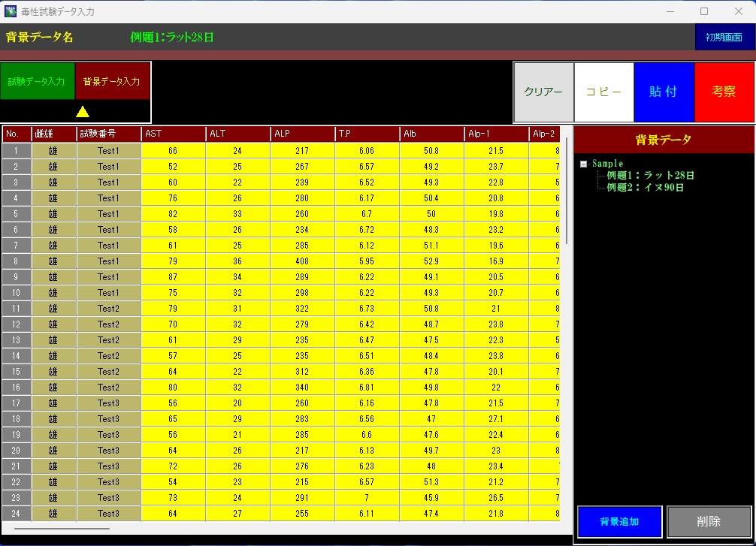The image size is (756, 546).
Task: Click the 試験番号 column header
Action: point(108,134)
